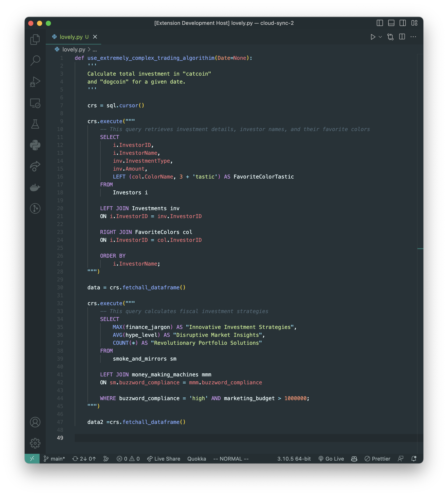Open the Search view
This screenshot has height=496, width=448.
35,60
